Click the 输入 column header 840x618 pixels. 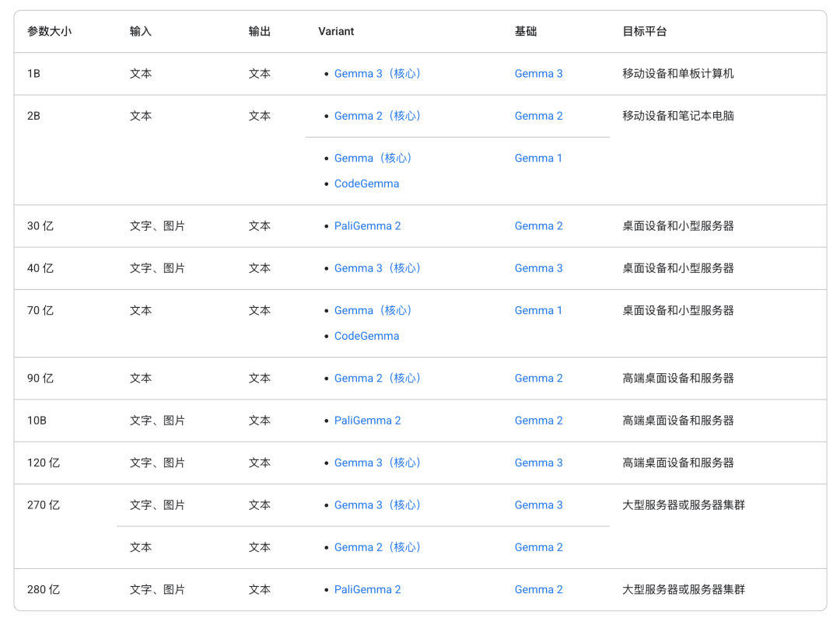140,32
